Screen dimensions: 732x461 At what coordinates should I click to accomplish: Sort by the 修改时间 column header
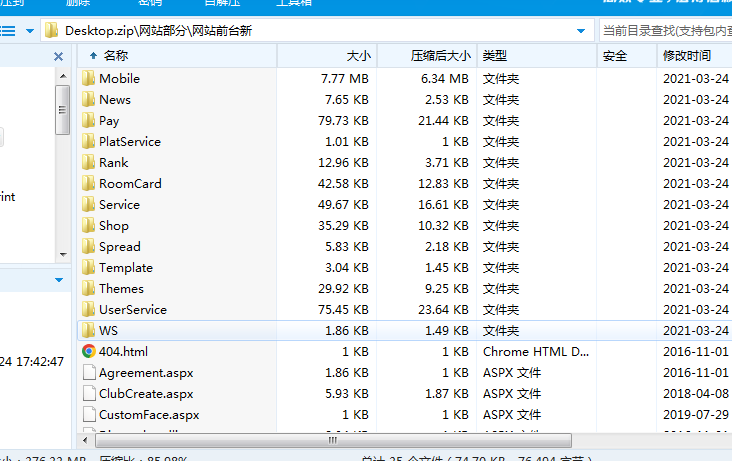click(686, 56)
